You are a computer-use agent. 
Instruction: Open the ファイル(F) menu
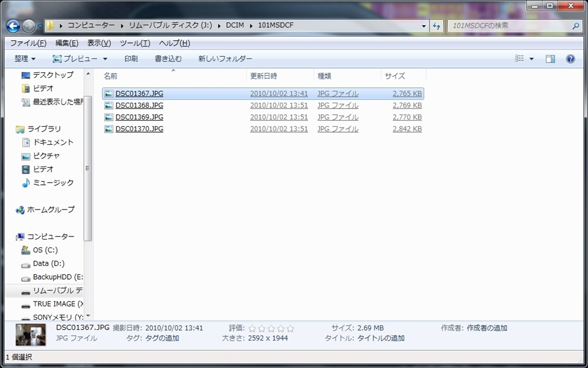pos(28,43)
